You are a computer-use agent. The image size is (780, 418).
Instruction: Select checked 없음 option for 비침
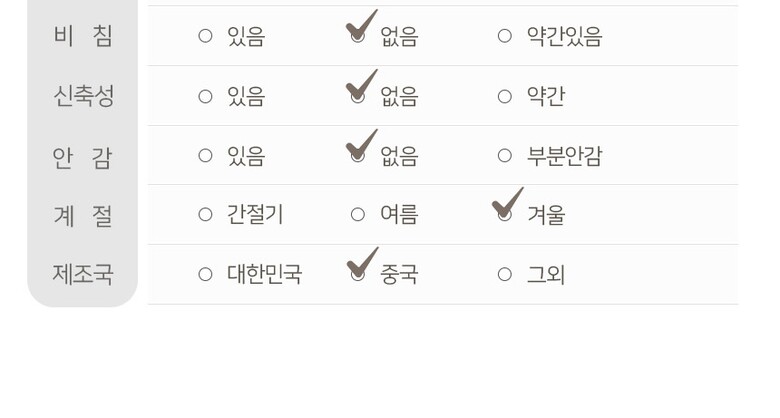tap(358, 37)
